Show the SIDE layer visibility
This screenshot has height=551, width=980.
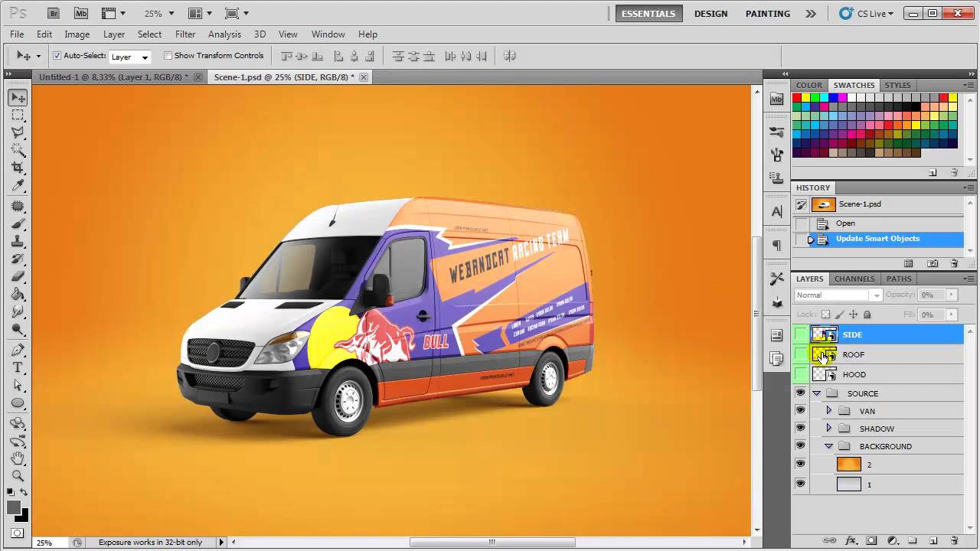801,334
